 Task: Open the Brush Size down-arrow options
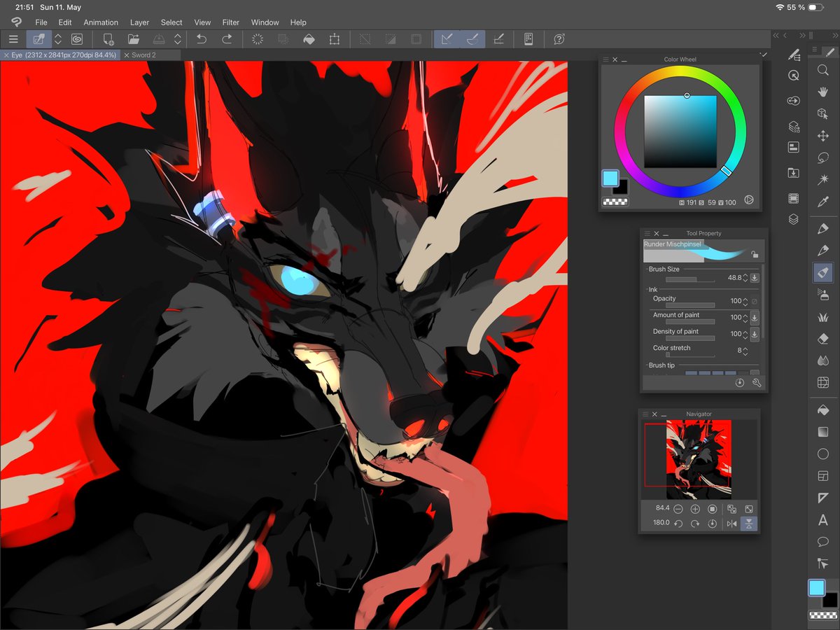tap(755, 277)
